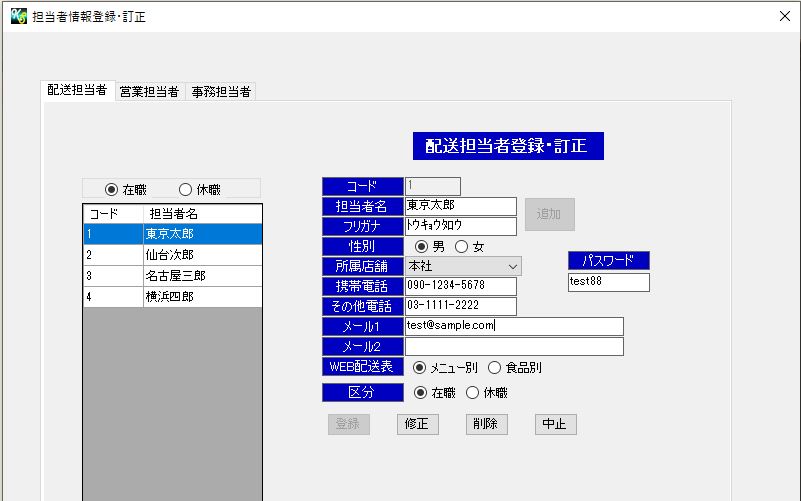This screenshot has height=501, width=801.
Task: Select 在職 filter above the staff list
Action: (x=112, y=189)
